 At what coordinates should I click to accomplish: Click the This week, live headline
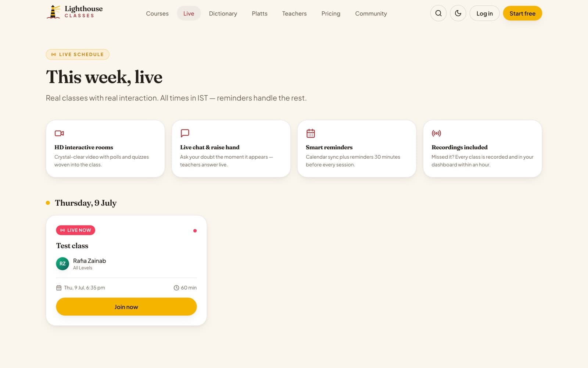click(x=104, y=77)
